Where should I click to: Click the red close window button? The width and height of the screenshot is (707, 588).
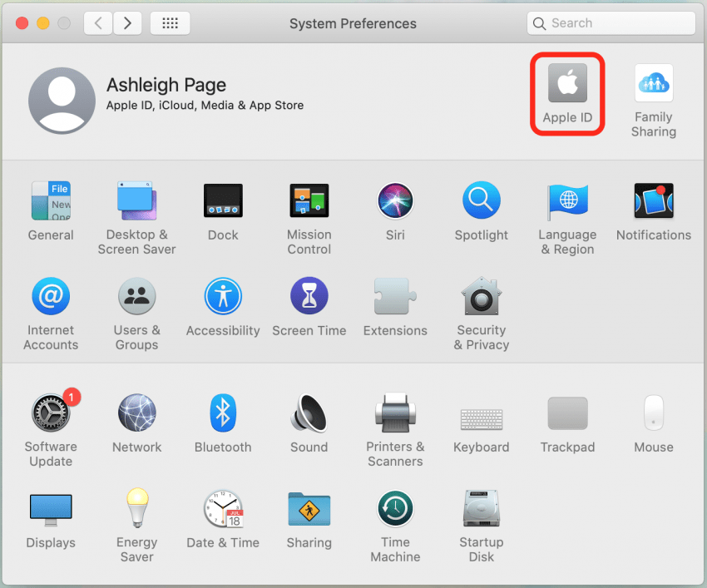click(22, 23)
